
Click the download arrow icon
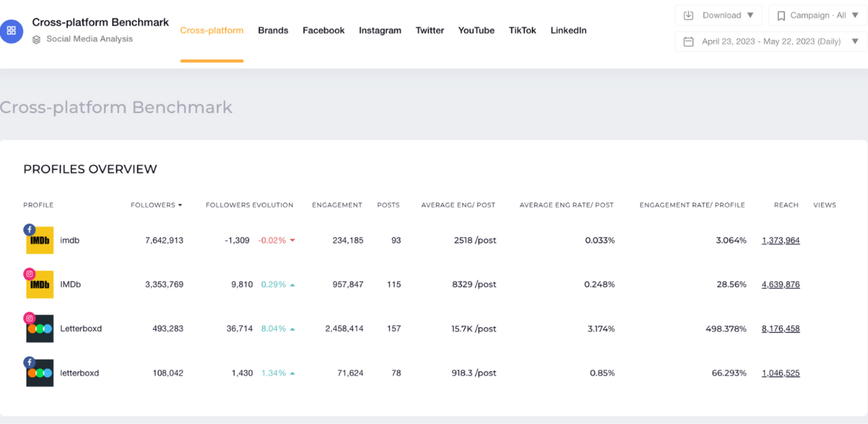(689, 15)
